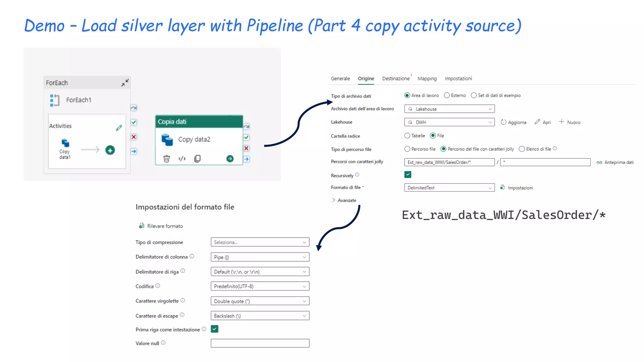This screenshot has width=644, height=362.
Task: Add activity with green plus button
Action: (110, 150)
